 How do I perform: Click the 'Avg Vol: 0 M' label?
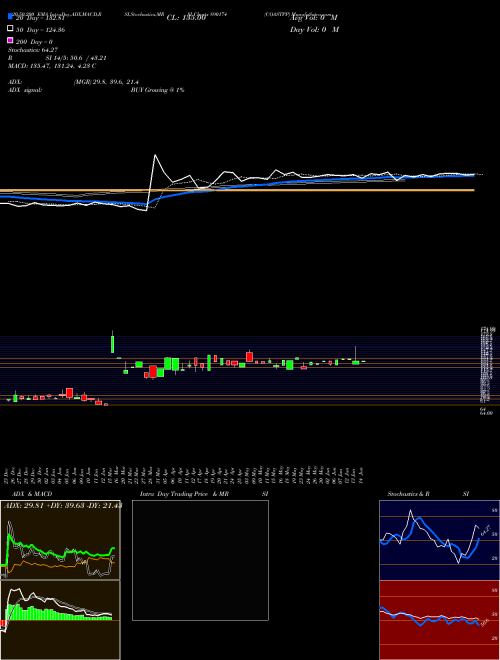point(314,18)
